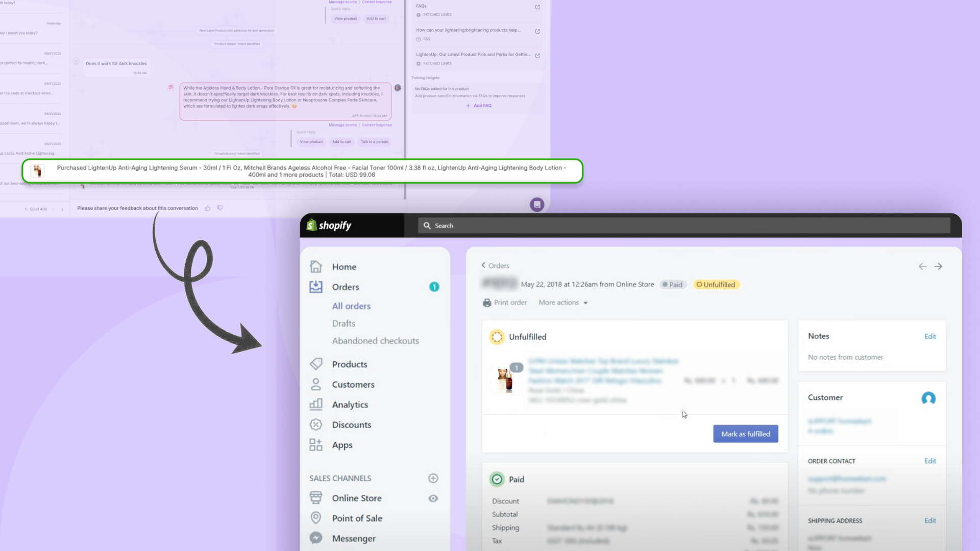Screen dimensions: 980x551
Task: Select the Discounts icon in sidebar
Action: (315, 424)
